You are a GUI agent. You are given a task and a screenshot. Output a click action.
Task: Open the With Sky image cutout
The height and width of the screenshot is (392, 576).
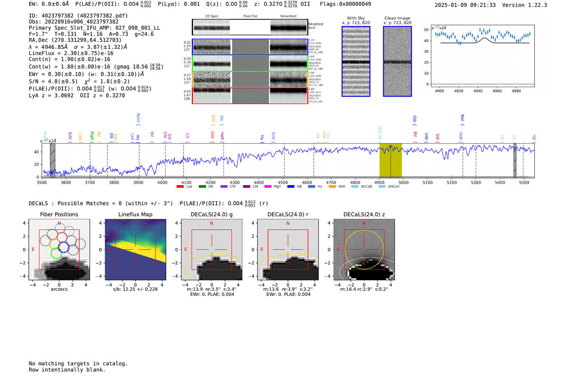(356, 61)
